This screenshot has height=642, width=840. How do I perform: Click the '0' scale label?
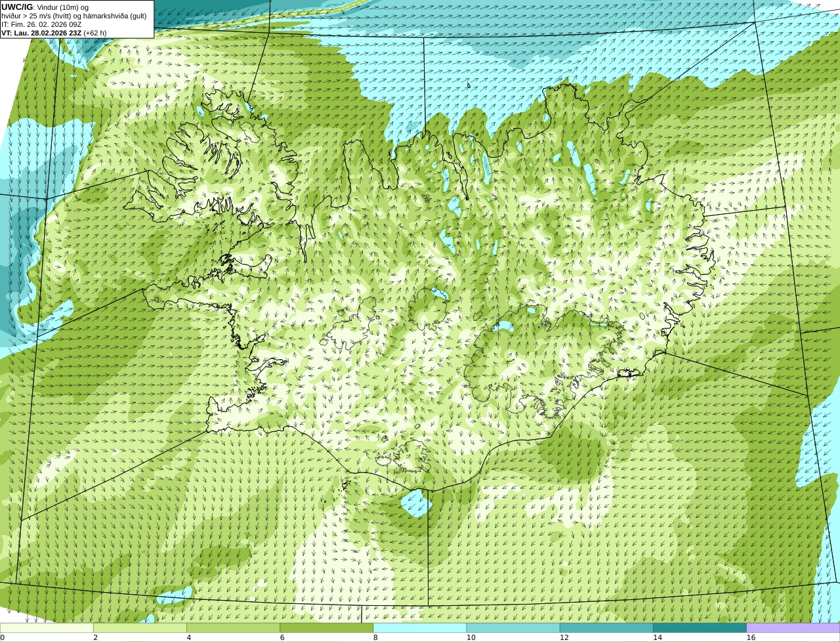(x=2, y=637)
